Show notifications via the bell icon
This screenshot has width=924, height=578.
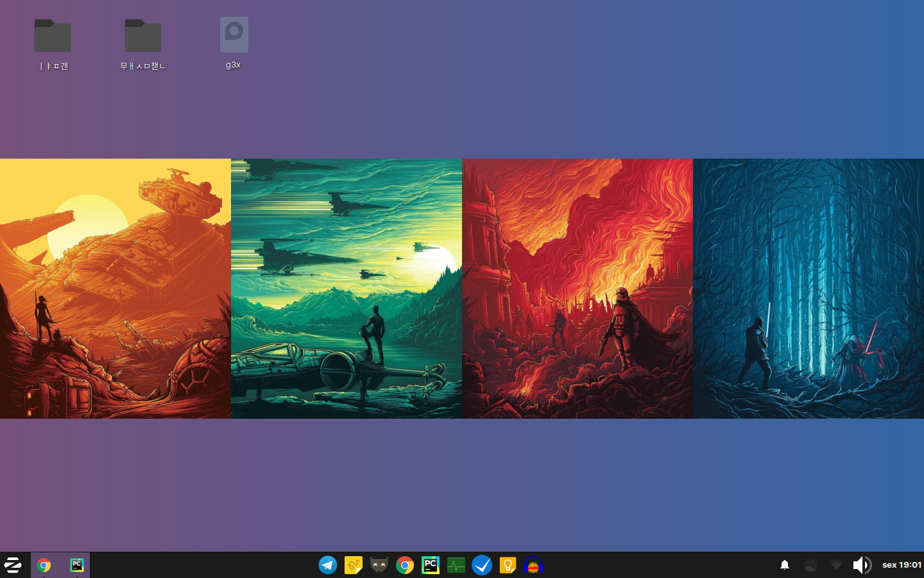point(784,565)
